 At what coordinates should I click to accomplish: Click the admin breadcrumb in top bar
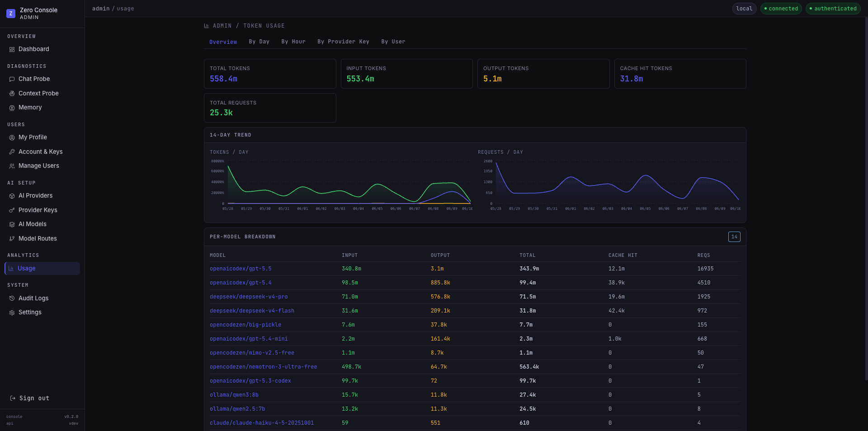tap(101, 9)
